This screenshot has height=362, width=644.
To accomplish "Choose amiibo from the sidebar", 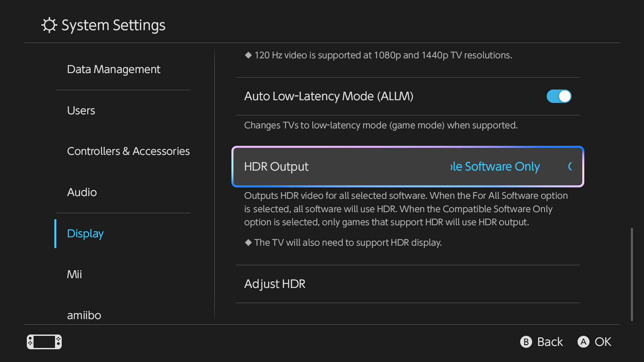I will (x=84, y=315).
